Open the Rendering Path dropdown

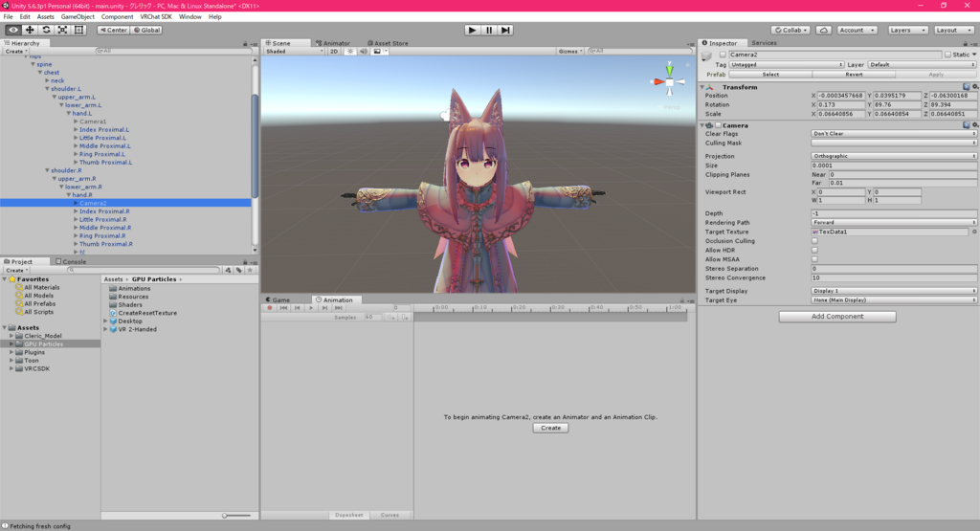(894, 222)
